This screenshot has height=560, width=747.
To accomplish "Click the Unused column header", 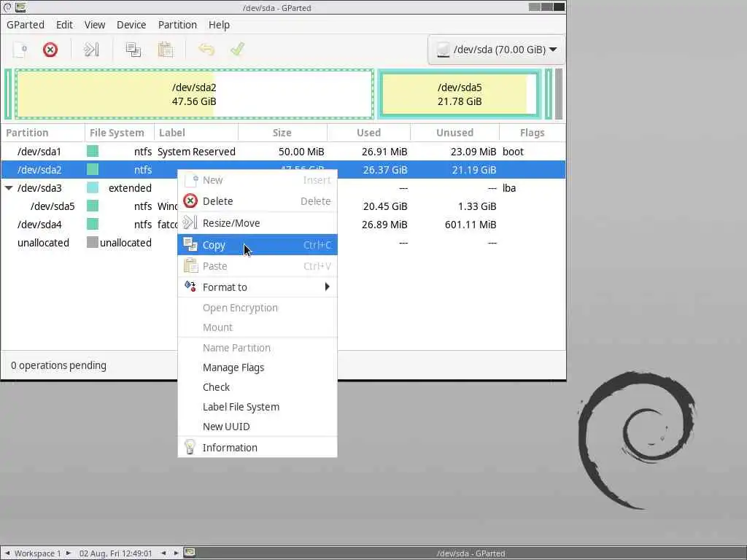I will pos(455,133).
